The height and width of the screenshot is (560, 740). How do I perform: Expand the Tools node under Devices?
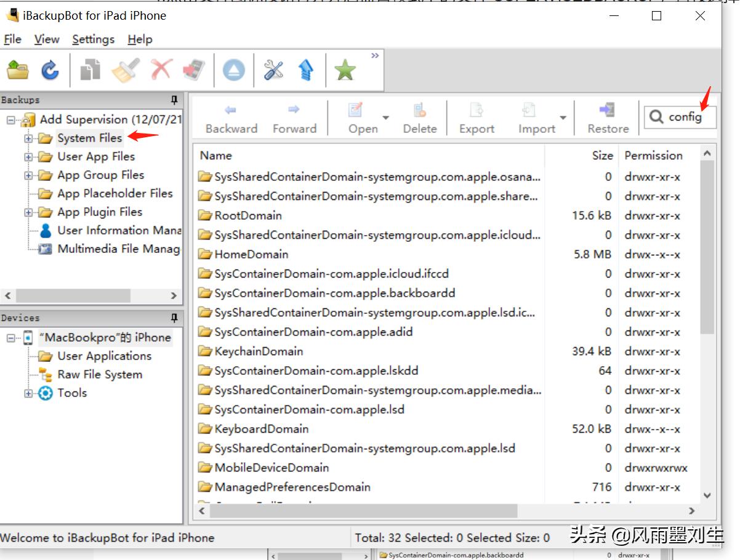tap(28, 393)
